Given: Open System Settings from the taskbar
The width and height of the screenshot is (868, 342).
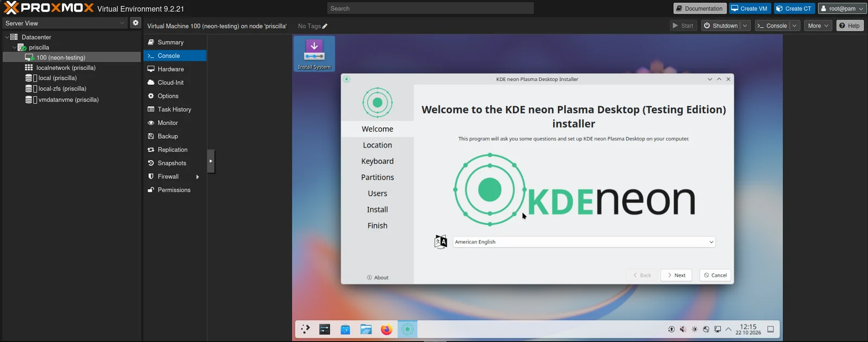Looking at the screenshot, I should pyautogui.click(x=325, y=329).
